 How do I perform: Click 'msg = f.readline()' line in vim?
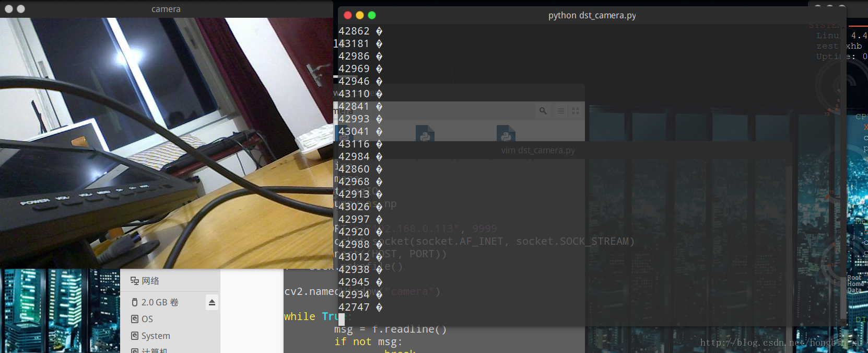pyautogui.click(x=391, y=329)
